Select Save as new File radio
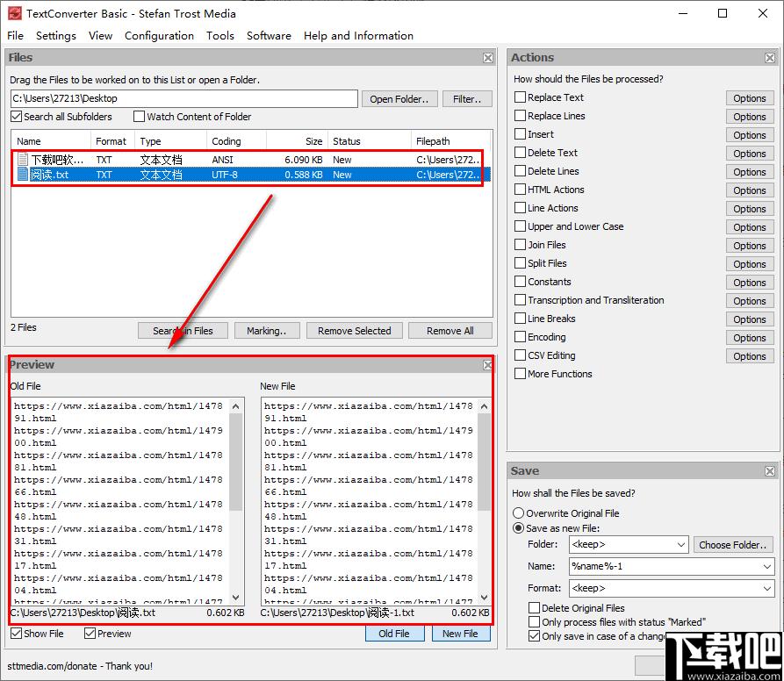 [x=519, y=528]
